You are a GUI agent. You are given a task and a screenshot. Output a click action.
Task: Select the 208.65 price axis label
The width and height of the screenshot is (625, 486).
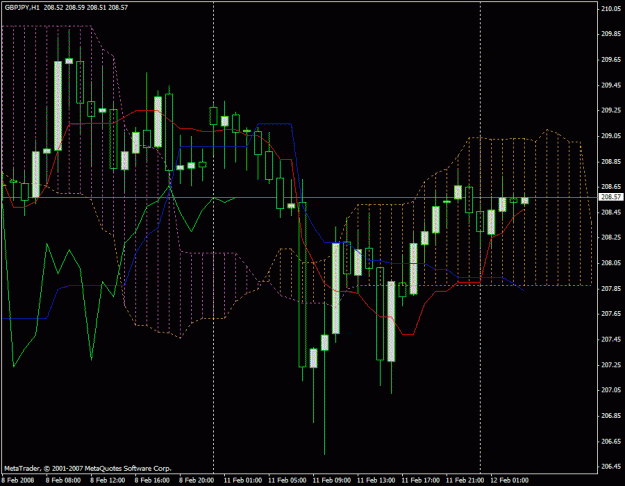coord(611,187)
